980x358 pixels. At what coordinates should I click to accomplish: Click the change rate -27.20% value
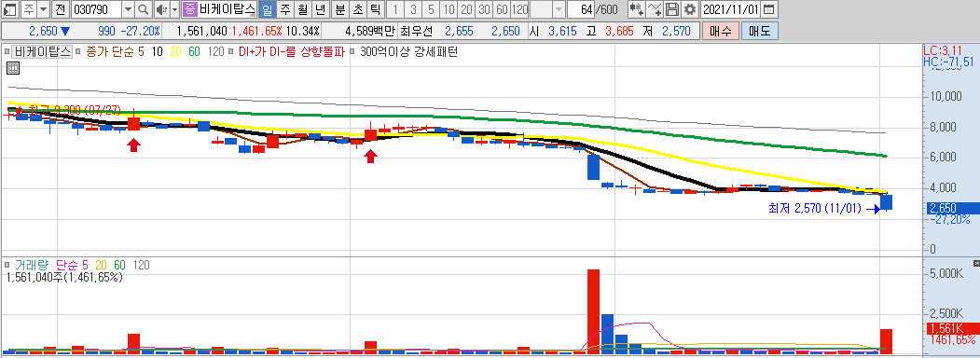[x=141, y=32]
